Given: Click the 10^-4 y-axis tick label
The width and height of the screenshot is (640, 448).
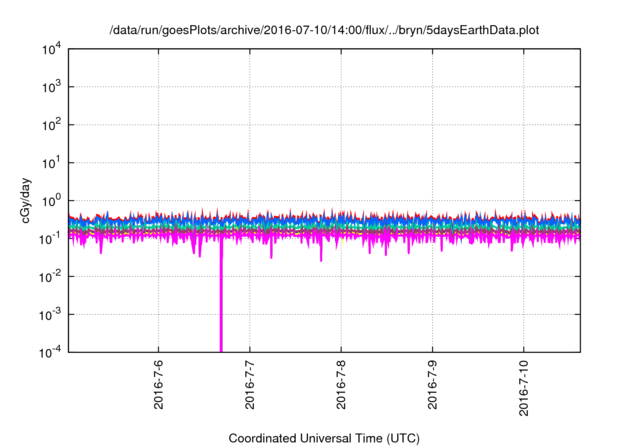Looking at the screenshot, I should tap(51, 352).
